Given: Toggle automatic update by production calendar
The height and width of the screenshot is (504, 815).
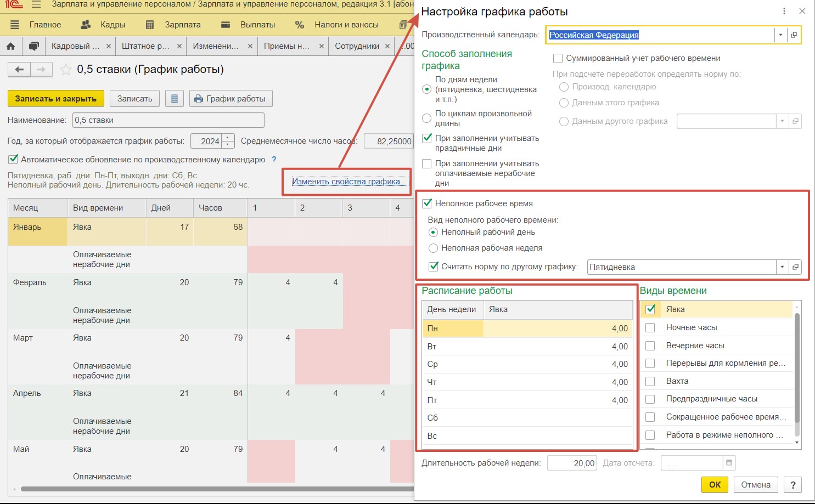Looking at the screenshot, I should coord(13,159).
